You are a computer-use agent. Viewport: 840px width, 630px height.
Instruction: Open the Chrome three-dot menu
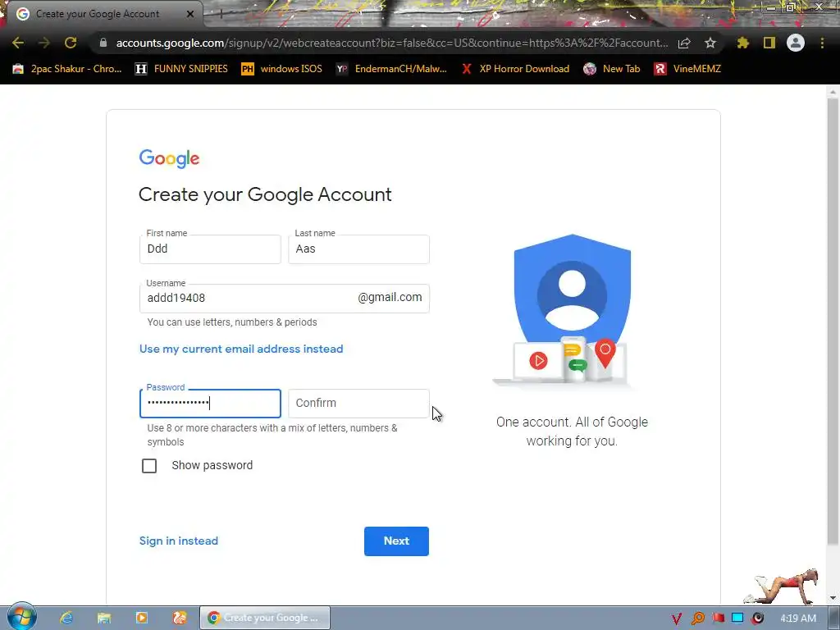822,43
